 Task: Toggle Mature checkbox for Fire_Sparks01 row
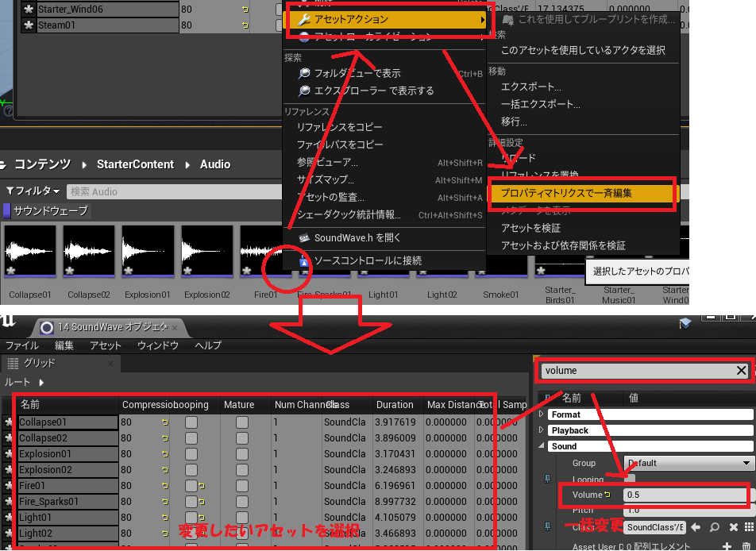tap(242, 502)
